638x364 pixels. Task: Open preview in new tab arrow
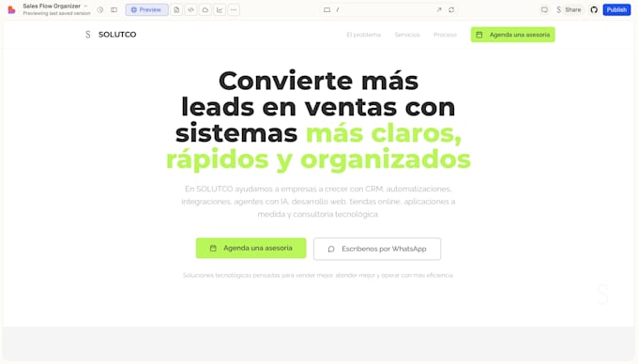click(x=439, y=9)
